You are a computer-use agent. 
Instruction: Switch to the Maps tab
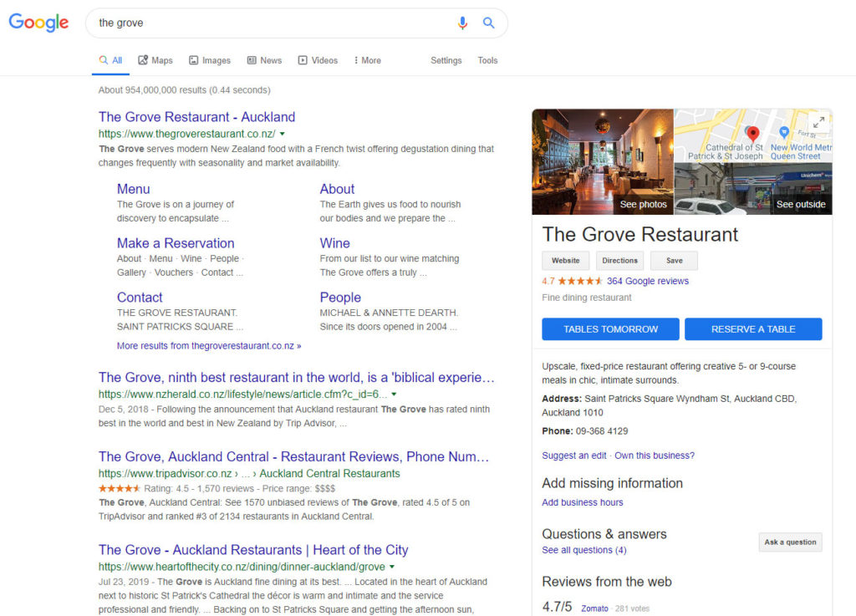(155, 60)
